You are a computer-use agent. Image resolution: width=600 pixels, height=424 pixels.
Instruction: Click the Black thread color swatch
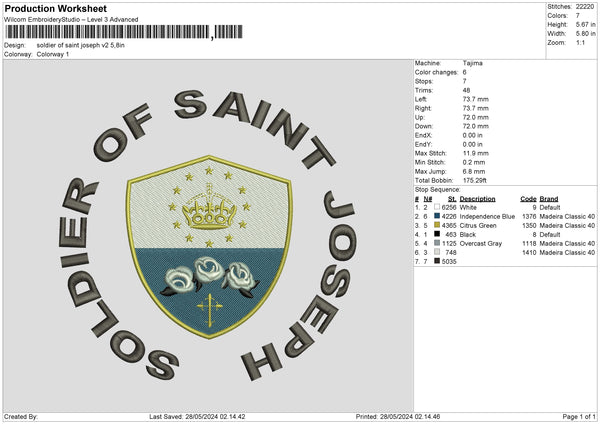coord(437,234)
